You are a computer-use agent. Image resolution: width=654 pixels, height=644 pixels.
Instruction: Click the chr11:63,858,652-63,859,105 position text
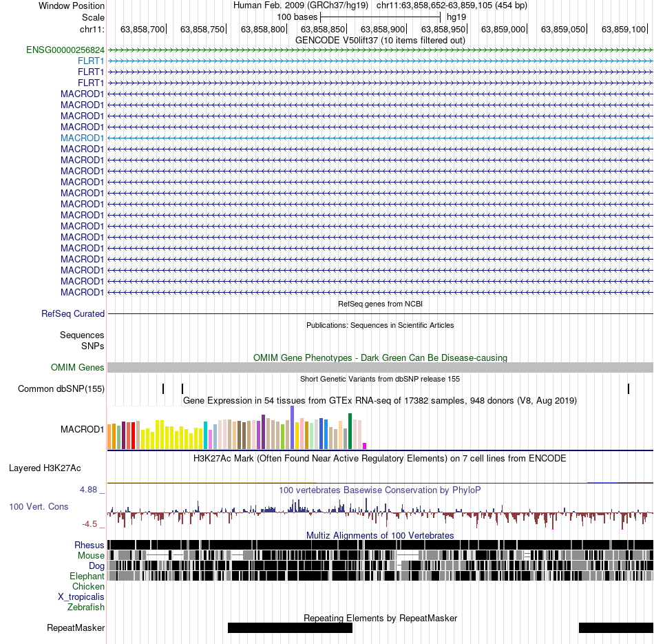tap(452, 6)
